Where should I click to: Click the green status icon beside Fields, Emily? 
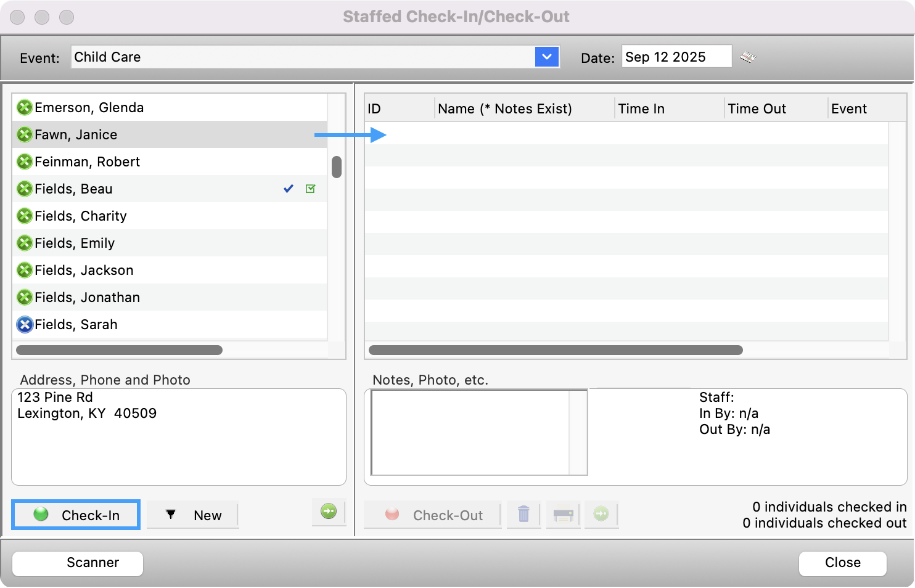click(25, 243)
